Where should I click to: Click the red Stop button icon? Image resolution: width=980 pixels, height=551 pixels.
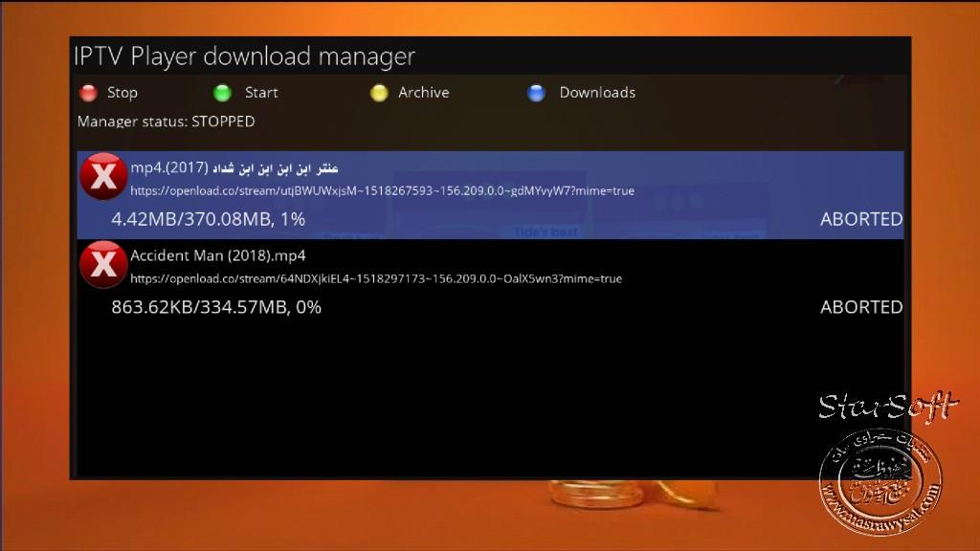(89, 93)
